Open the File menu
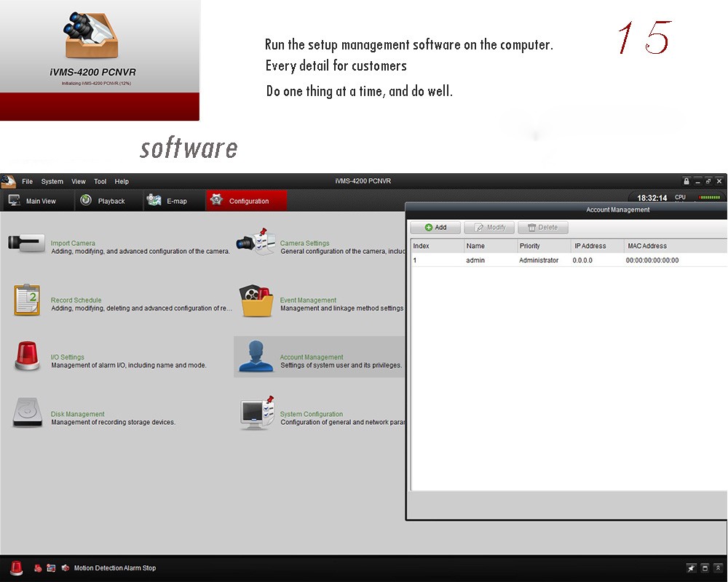Screen dimensions: 728x582 coord(27,181)
